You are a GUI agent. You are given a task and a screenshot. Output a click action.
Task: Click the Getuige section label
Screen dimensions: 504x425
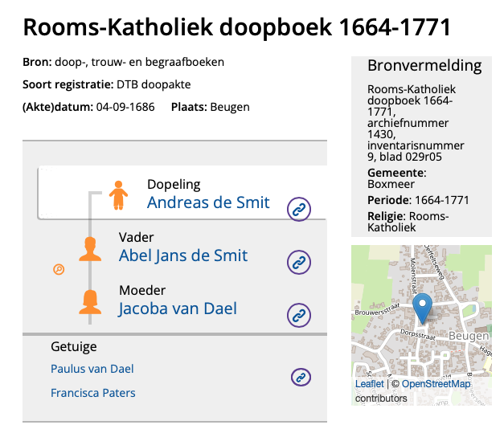(73, 346)
